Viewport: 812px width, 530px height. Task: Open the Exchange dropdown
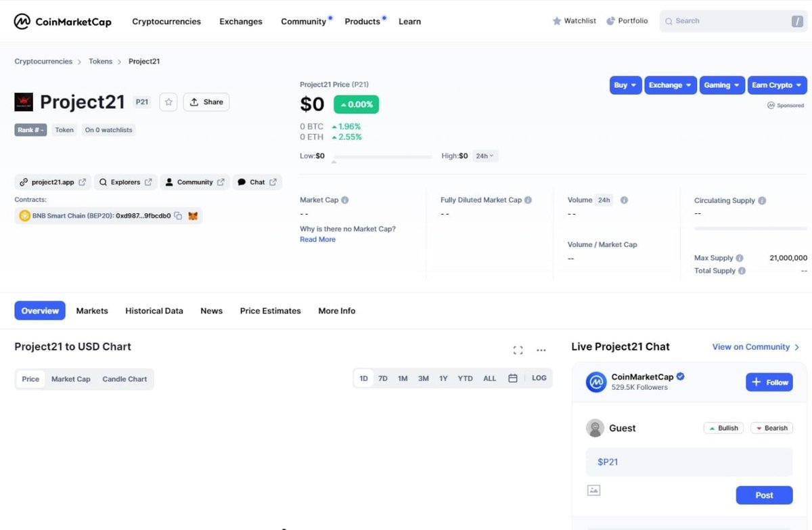coord(671,85)
